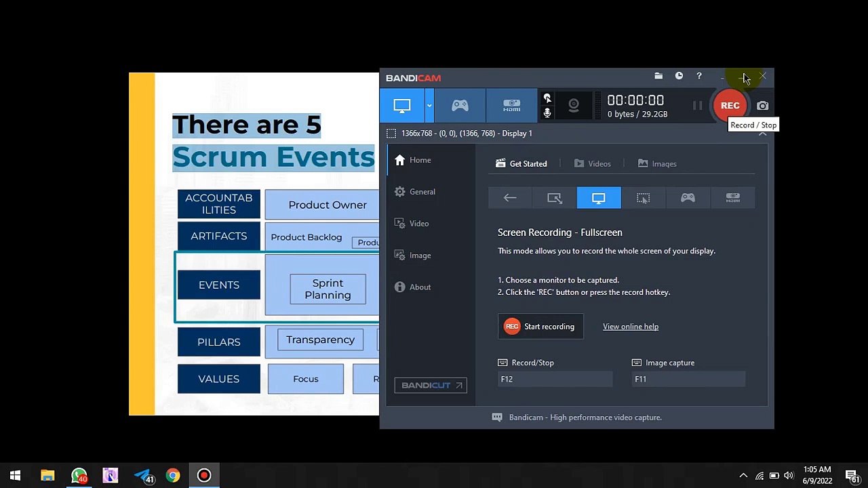
Task: Switch to the Images tab
Action: (x=657, y=163)
